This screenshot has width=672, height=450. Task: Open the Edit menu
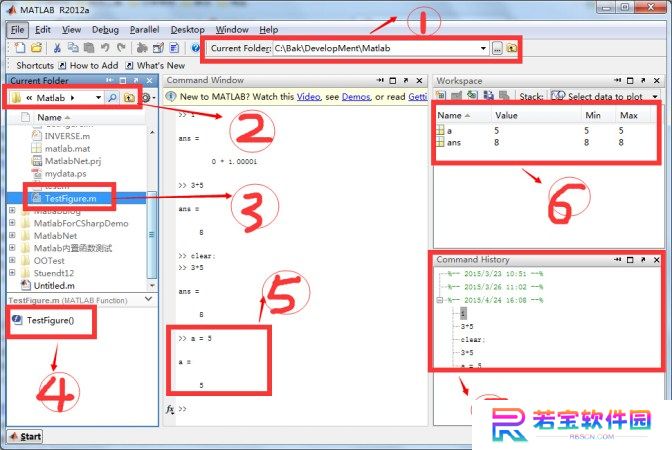click(x=43, y=30)
